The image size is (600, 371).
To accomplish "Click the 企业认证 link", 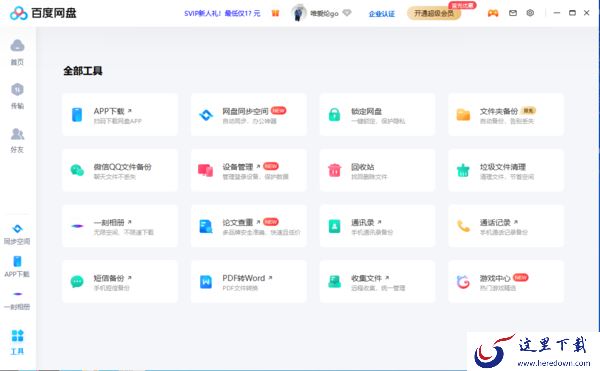I will pos(382,14).
